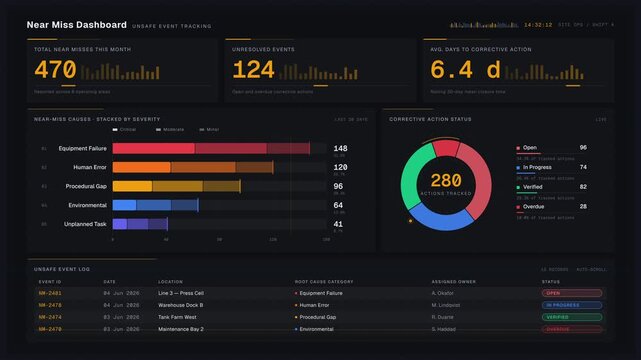The image size is (641, 360).
Task: Click the 470 total near misses value
Action: pos(55,69)
